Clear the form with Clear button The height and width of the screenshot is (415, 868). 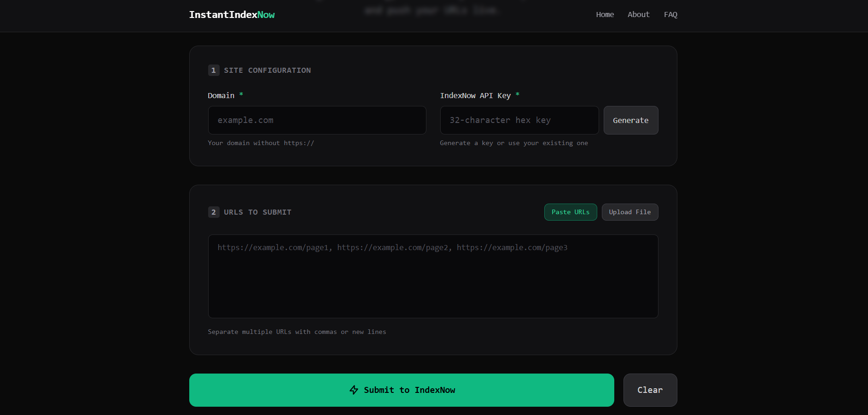pyautogui.click(x=650, y=390)
